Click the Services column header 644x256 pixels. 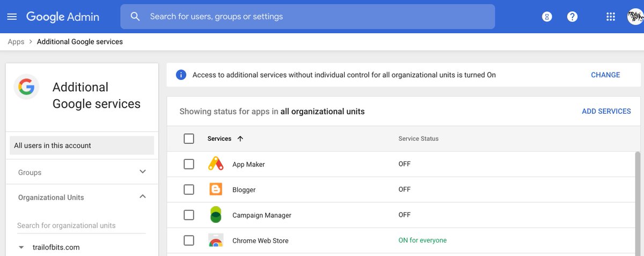coord(219,138)
